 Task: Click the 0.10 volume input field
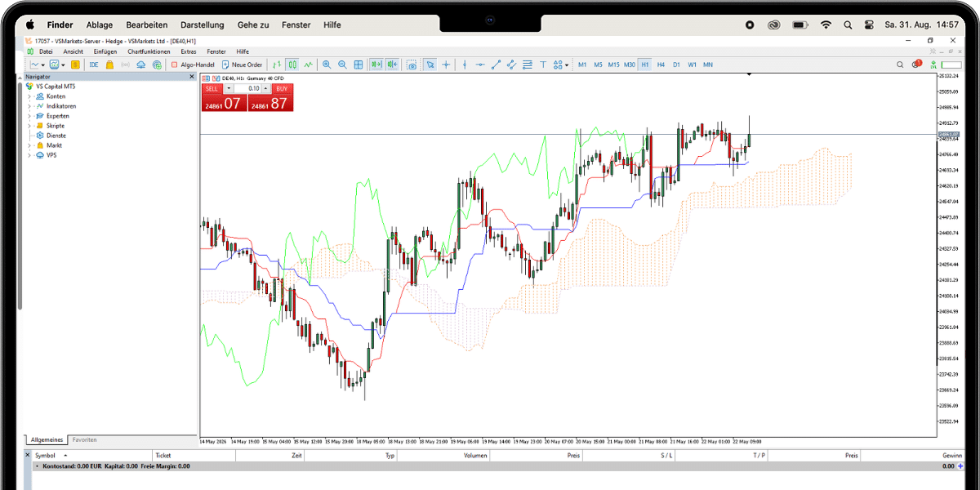247,88
